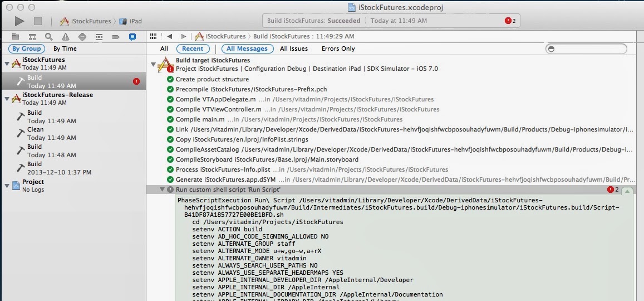Open the Build iStockFutures 11:49:29 AM breadcrumb
The width and height of the screenshot is (644, 301).
pos(303,36)
